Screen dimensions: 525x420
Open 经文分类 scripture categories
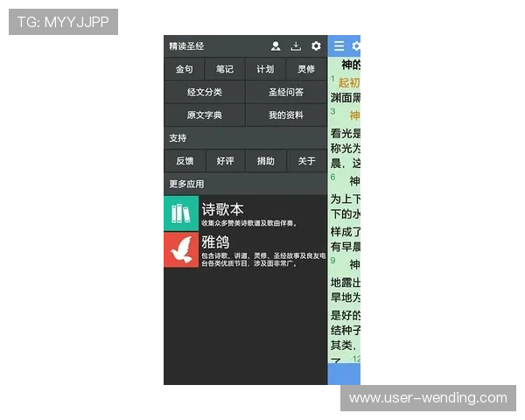click(204, 92)
